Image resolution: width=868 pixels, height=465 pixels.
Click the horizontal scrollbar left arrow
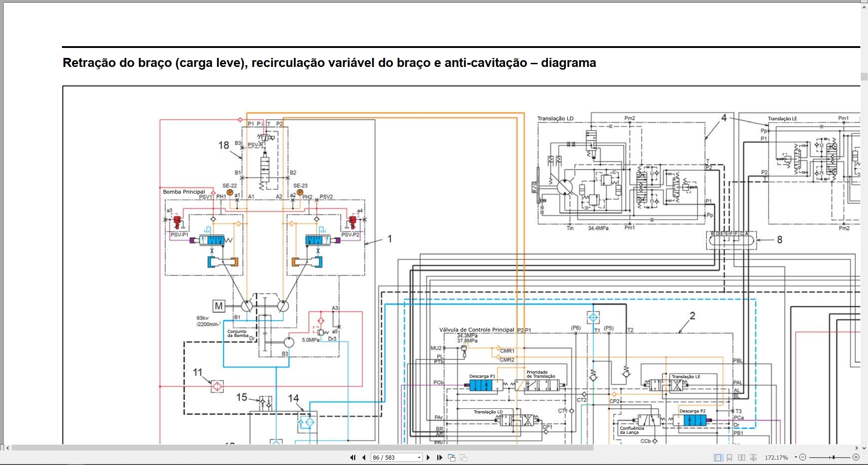point(8,448)
